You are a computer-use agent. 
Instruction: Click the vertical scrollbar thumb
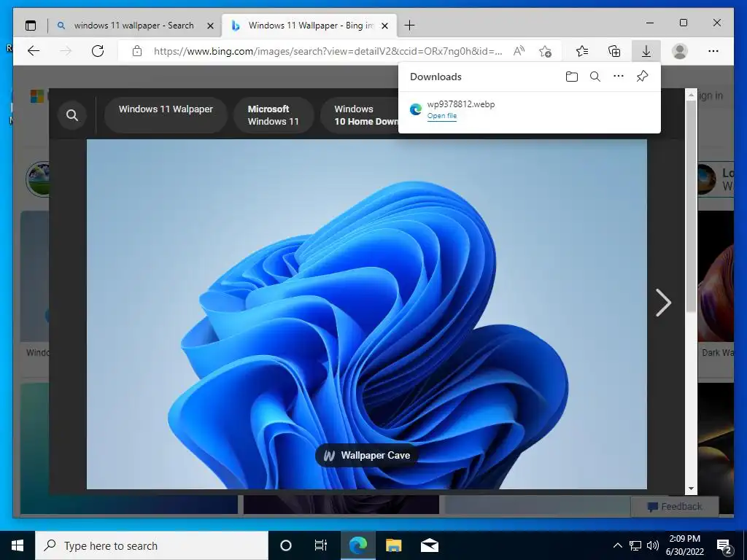pos(692,206)
